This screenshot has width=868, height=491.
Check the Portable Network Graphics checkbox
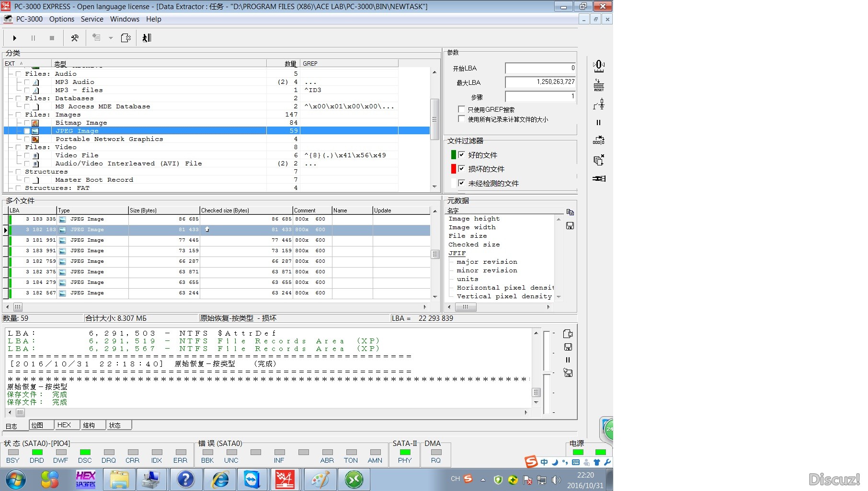coord(27,140)
